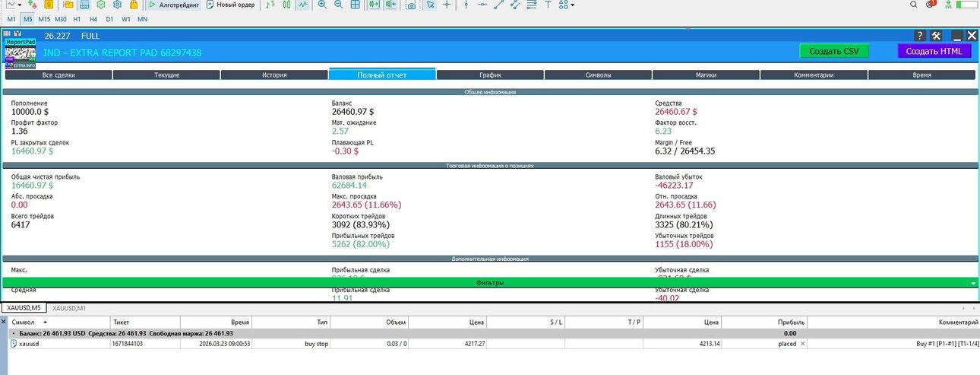Open the notifications icon with red badge
Image resolution: width=980 pixels, height=375 pixels.
pos(931,4)
